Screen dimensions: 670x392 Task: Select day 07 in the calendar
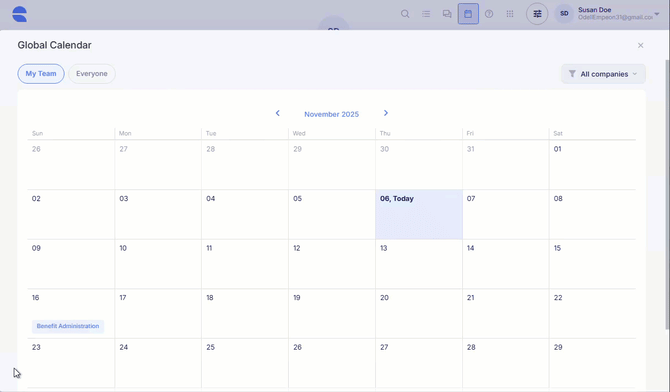point(505,214)
